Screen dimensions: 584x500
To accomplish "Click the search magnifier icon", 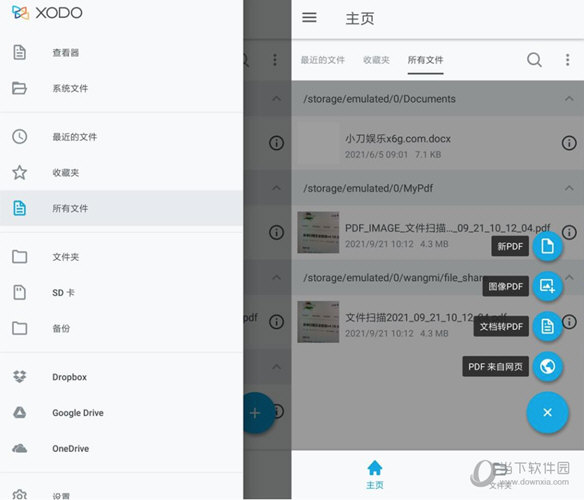I will click(x=534, y=60).
